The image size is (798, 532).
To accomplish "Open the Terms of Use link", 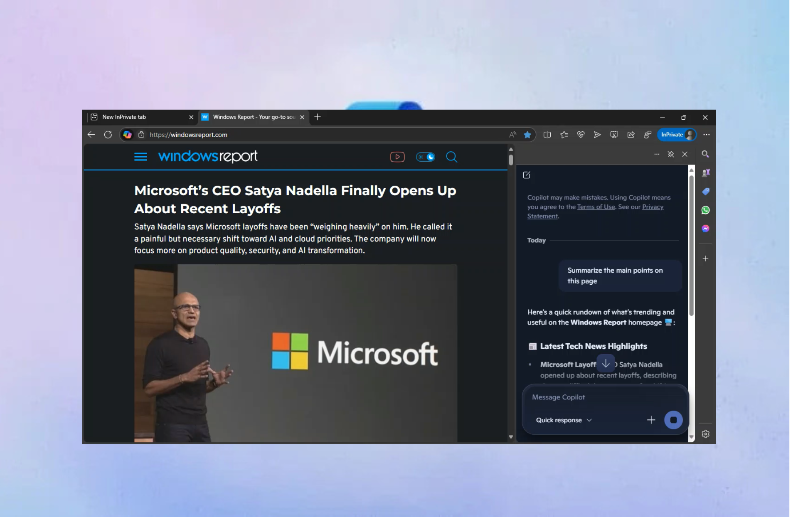I will [x=596, y=207].
